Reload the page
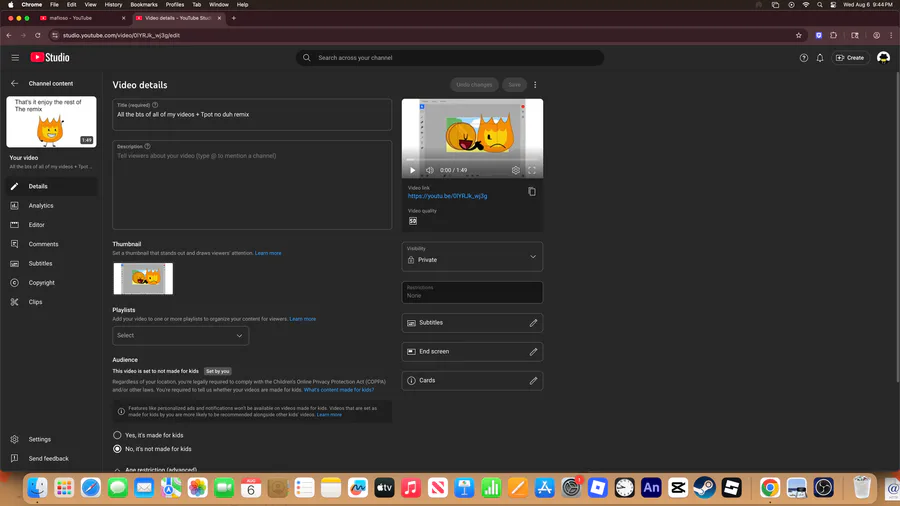Image resolution: width=900 pixels, height=506 pixels. tap(37, 35)
